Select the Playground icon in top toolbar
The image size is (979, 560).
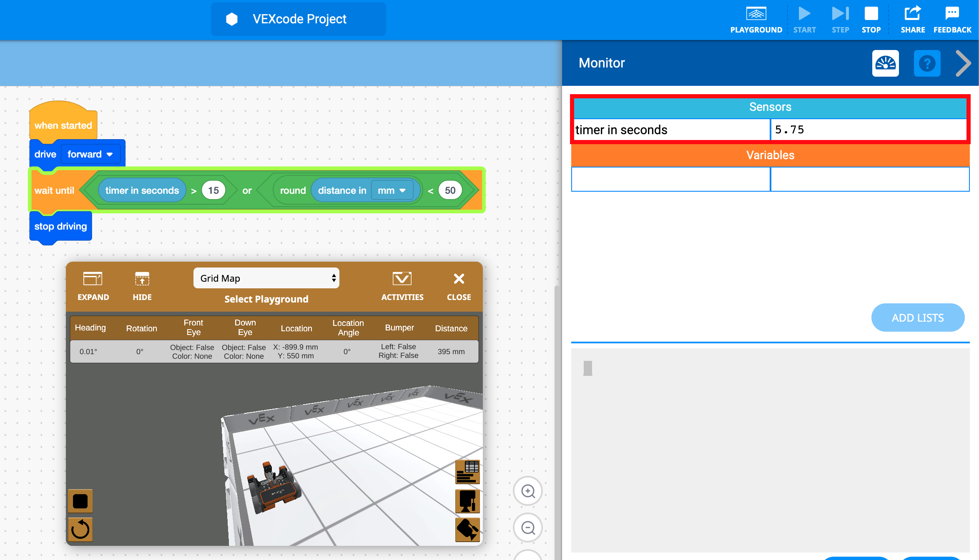tap(756, 13)
